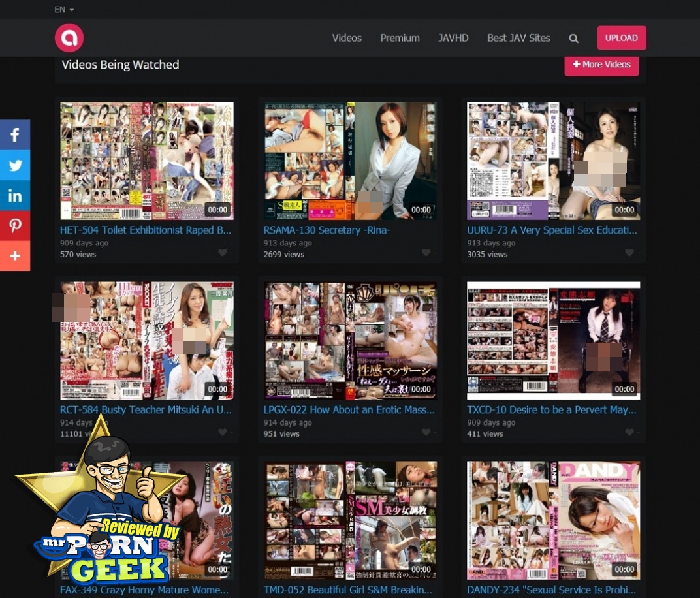The height and width of the screenshot is (598, 700).
Task: Share the page on Twitter
Action: point(15,165)
